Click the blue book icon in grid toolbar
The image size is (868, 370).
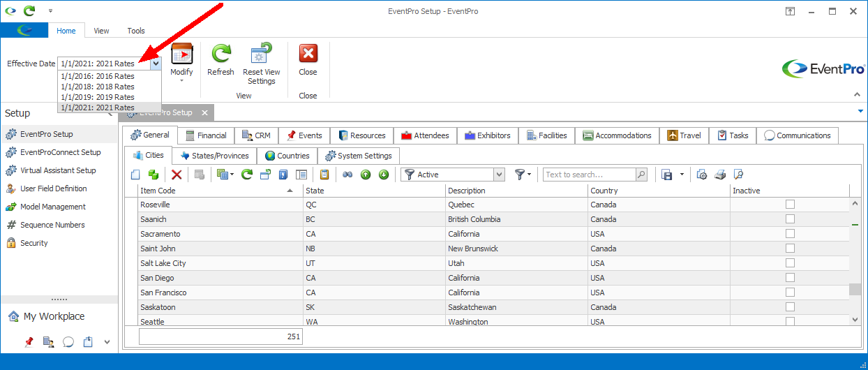(283, 175)
